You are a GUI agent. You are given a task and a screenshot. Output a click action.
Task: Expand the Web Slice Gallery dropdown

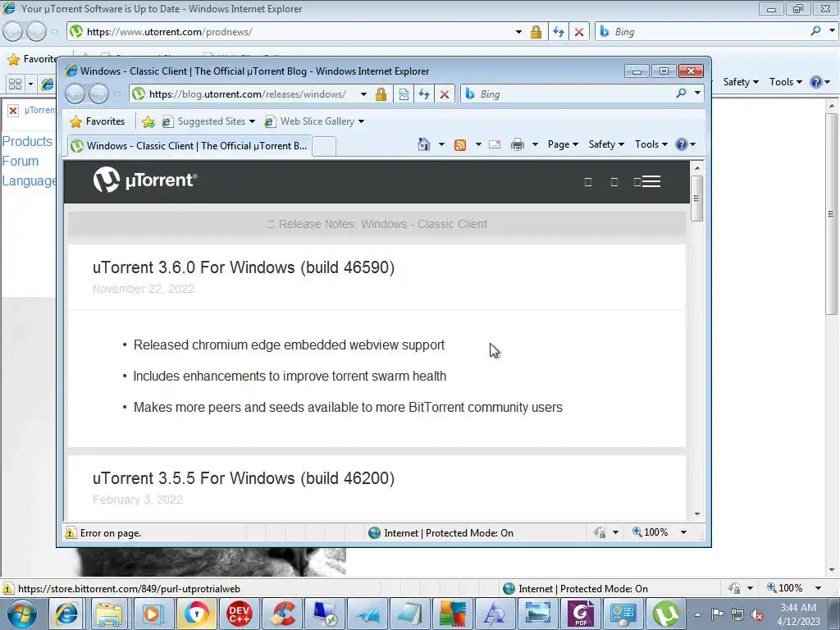361,121
